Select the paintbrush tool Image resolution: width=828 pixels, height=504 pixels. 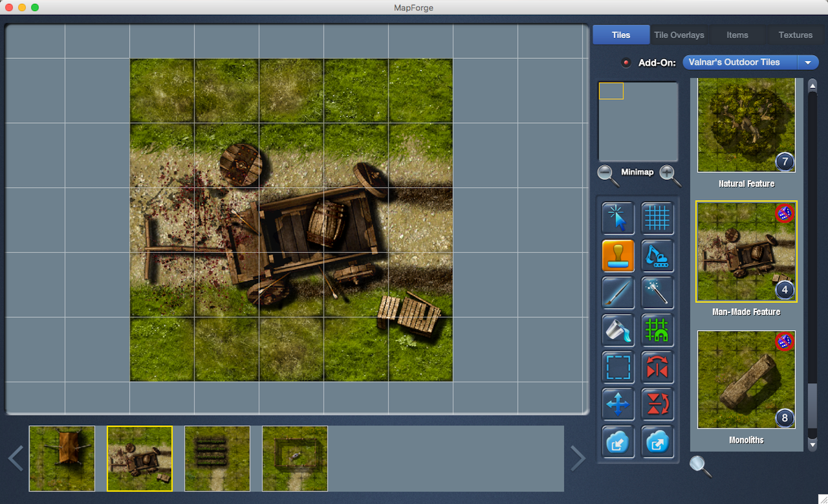pyautogui.click(x=618, y=293)
